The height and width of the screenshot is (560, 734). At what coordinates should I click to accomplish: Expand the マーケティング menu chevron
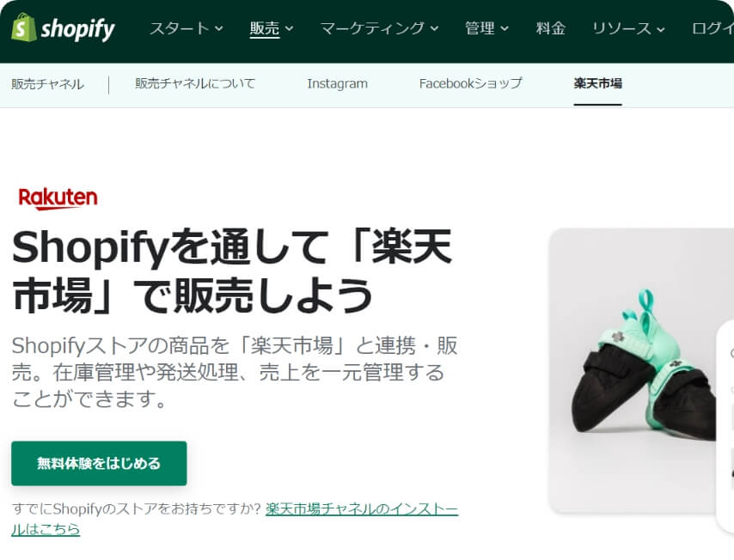434,29
